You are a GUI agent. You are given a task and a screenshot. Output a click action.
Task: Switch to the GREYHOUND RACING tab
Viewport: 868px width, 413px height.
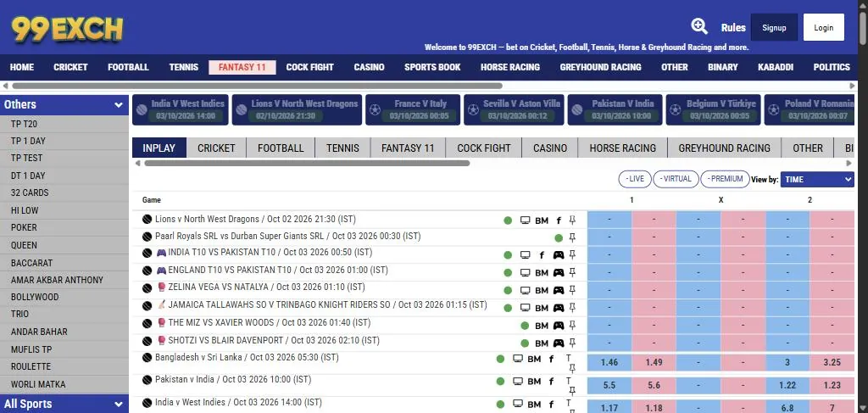coord(724,148)
